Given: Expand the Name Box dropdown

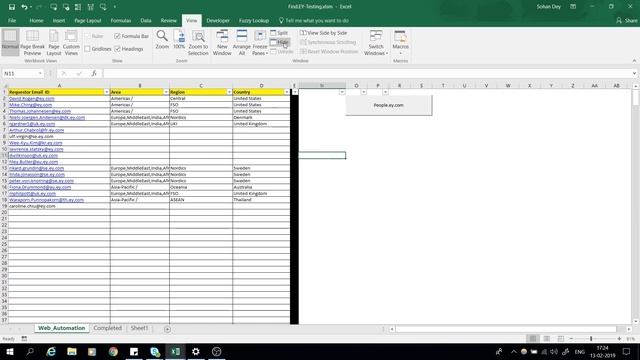Looking at the screenshot, I should click(x=40, y=73).
